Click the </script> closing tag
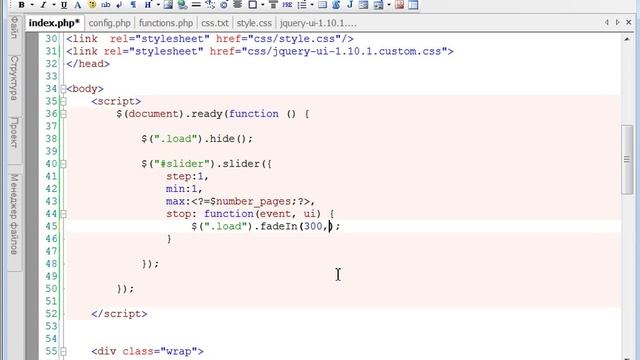The height and width of the screenshot is (360, 640). 119,313
